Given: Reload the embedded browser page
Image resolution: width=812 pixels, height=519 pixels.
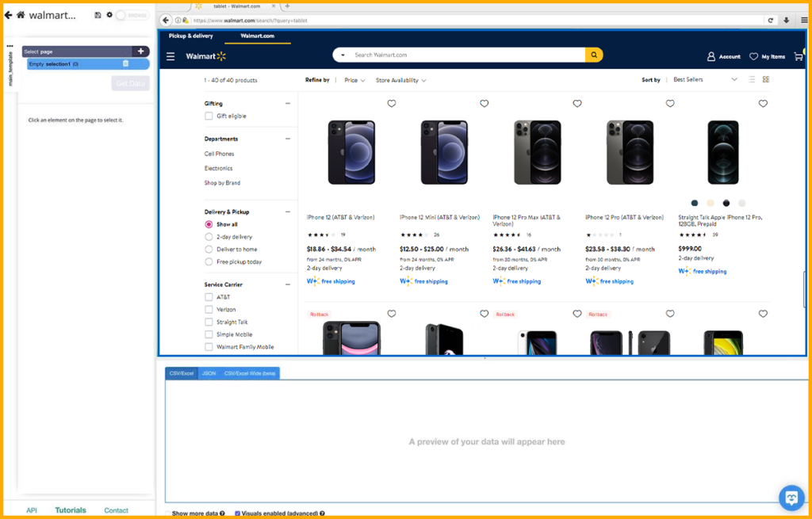Looking at the screenshot, I should click(x=771, y=20).
